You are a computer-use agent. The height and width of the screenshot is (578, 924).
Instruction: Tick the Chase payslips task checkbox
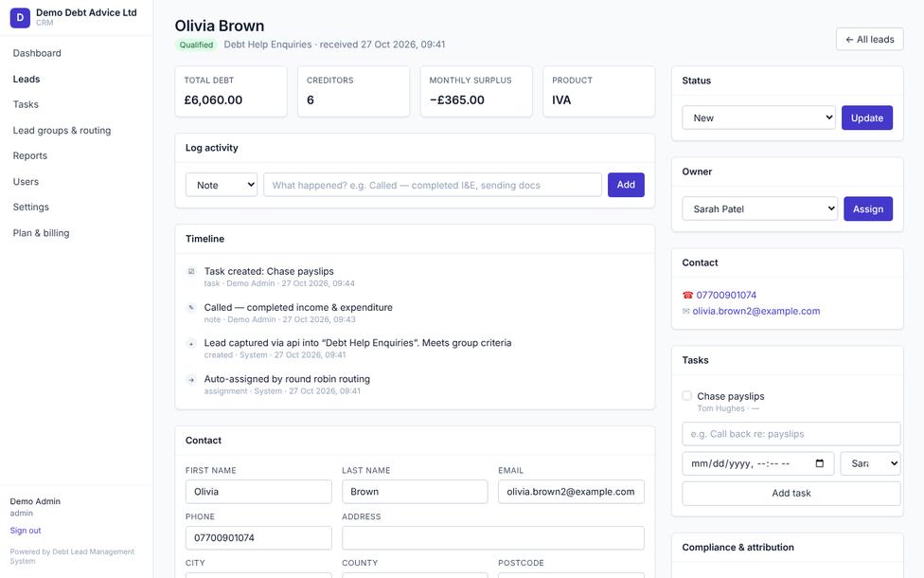(687, 396)
